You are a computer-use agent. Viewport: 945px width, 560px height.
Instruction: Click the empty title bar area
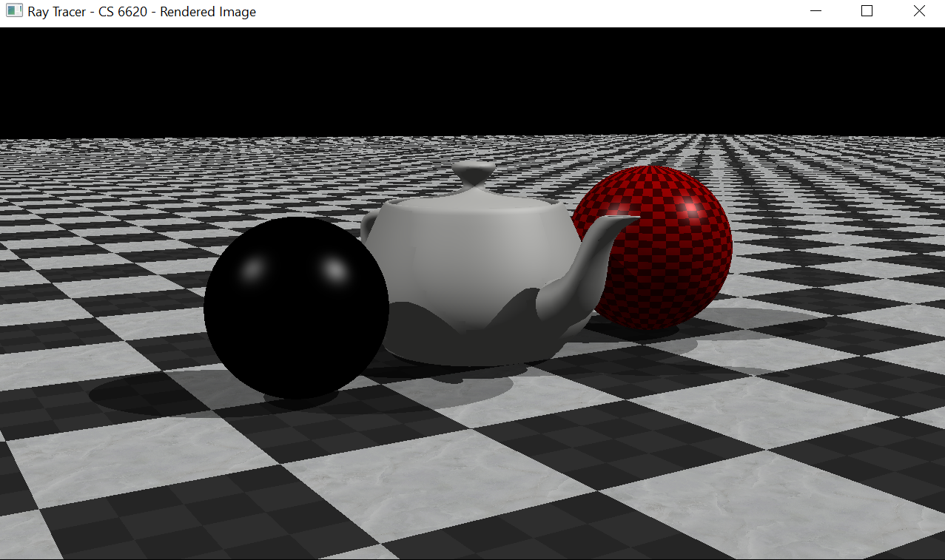point(518,11)
